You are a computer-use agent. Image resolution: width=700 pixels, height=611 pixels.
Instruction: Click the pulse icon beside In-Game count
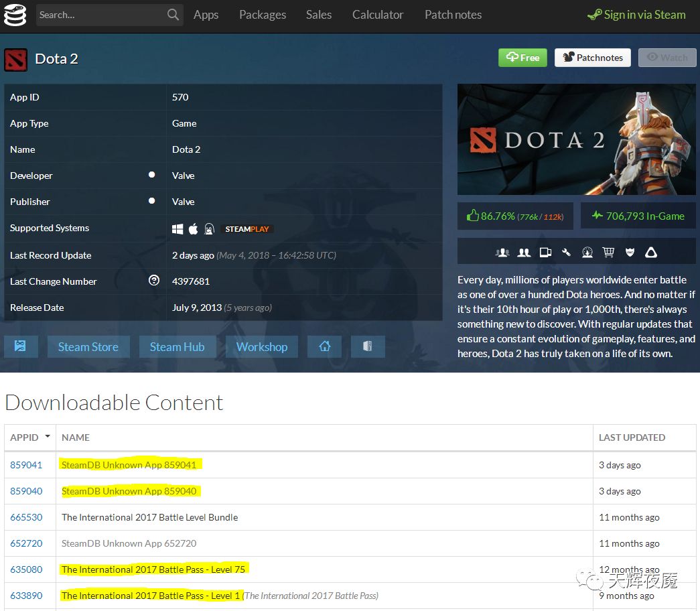tap(598, 215)
